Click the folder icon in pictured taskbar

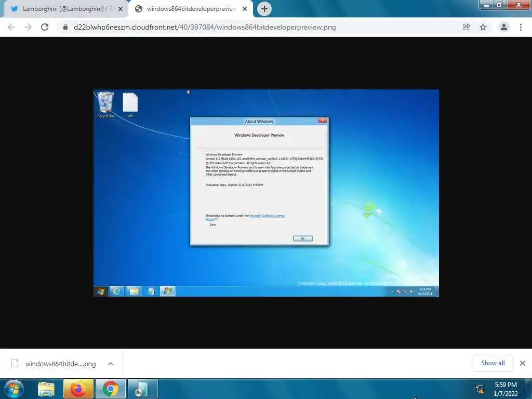coord(134,291)
